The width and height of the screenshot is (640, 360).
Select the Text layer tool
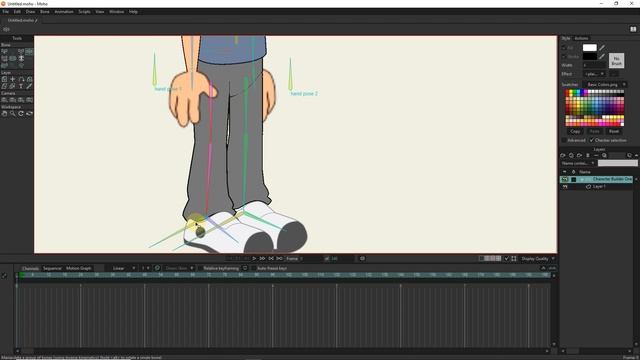tap(21, 86)
